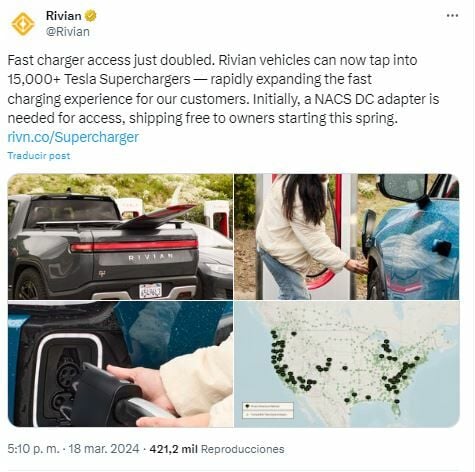Click the gold verified badge
475x472 pixels.
click(90, 16)
